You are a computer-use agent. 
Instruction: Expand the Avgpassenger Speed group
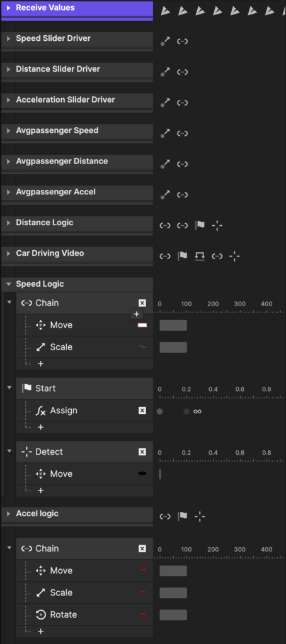8,131
